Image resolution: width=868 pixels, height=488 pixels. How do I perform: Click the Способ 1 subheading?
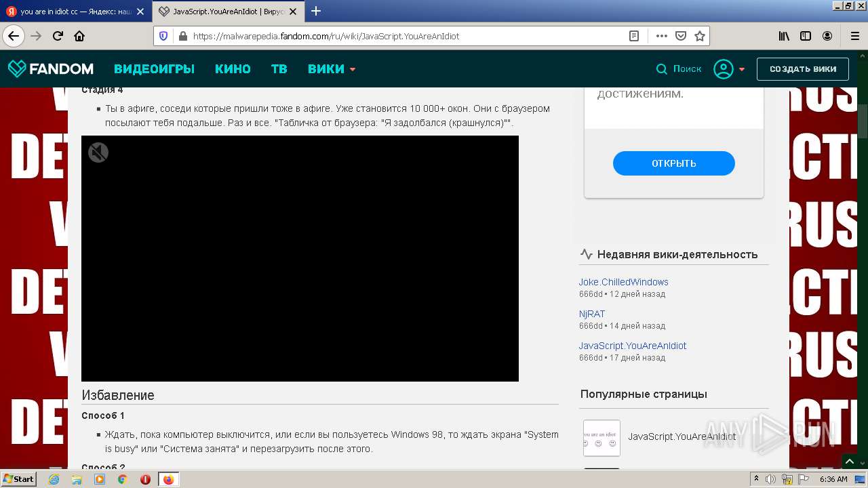pos(103,415)
